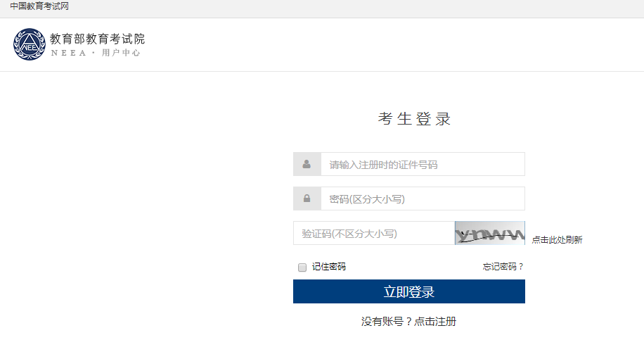Viewport: 644px width, 359px height.
Task: Click the 考生登录 heading
Action: click(x=414, y=119)
